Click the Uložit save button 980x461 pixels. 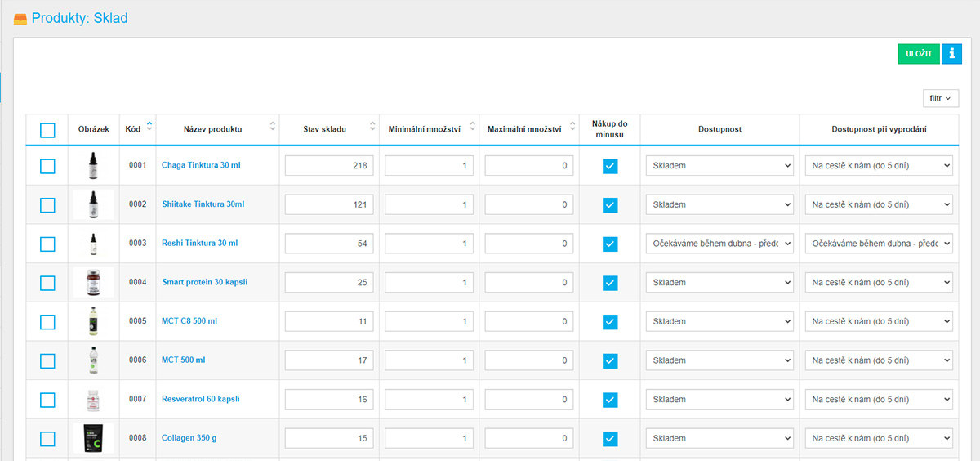919,53
